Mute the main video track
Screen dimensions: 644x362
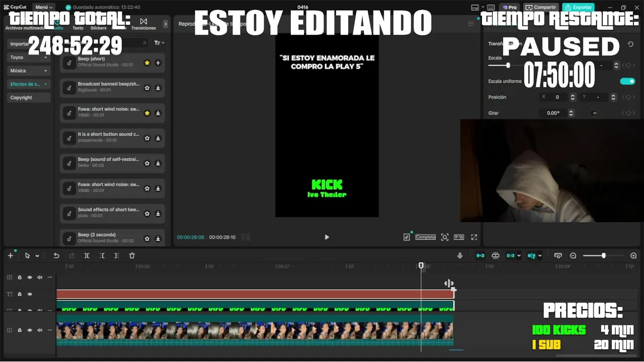[x=40, y=330]
